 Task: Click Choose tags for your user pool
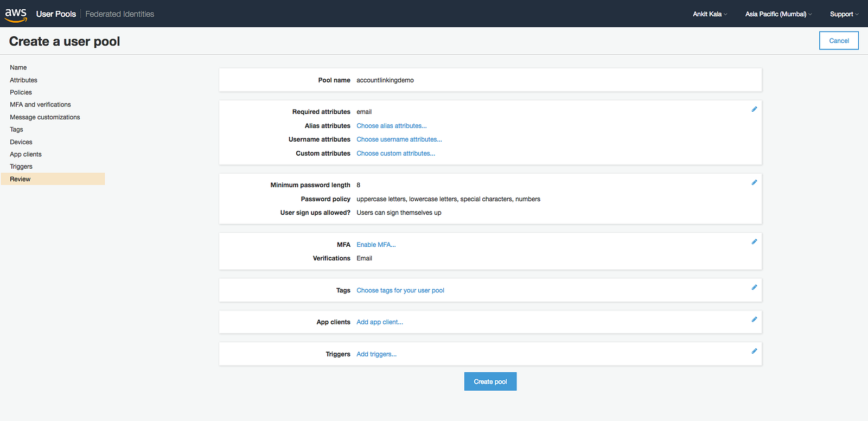point(400,291)
